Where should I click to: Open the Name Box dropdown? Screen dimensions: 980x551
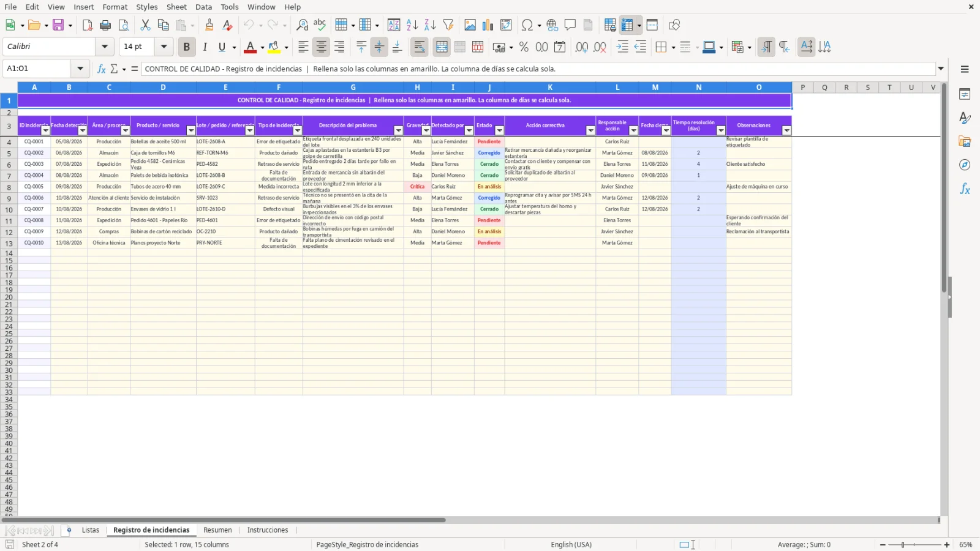click(80, 69)
